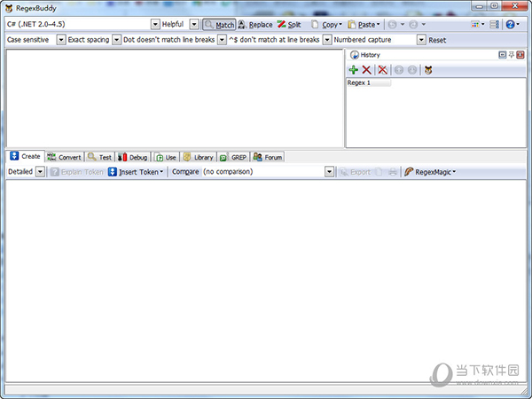
Task: Activate the Match mode button
Action: coord(219,25)
